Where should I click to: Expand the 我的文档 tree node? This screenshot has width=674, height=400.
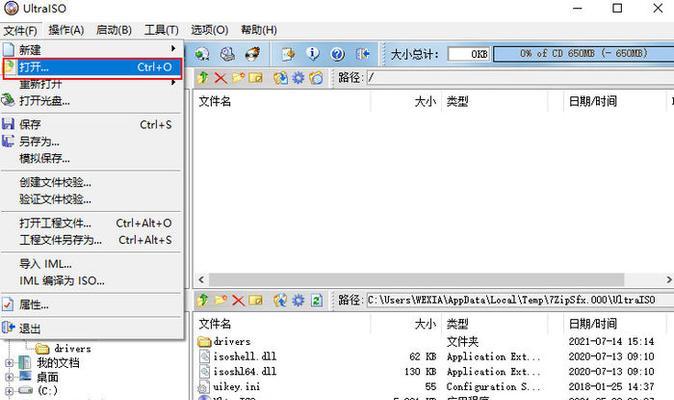pos(9,363)
